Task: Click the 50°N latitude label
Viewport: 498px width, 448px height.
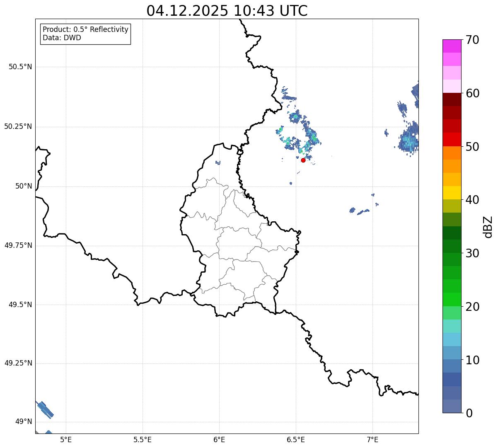Action: (24, 186)
